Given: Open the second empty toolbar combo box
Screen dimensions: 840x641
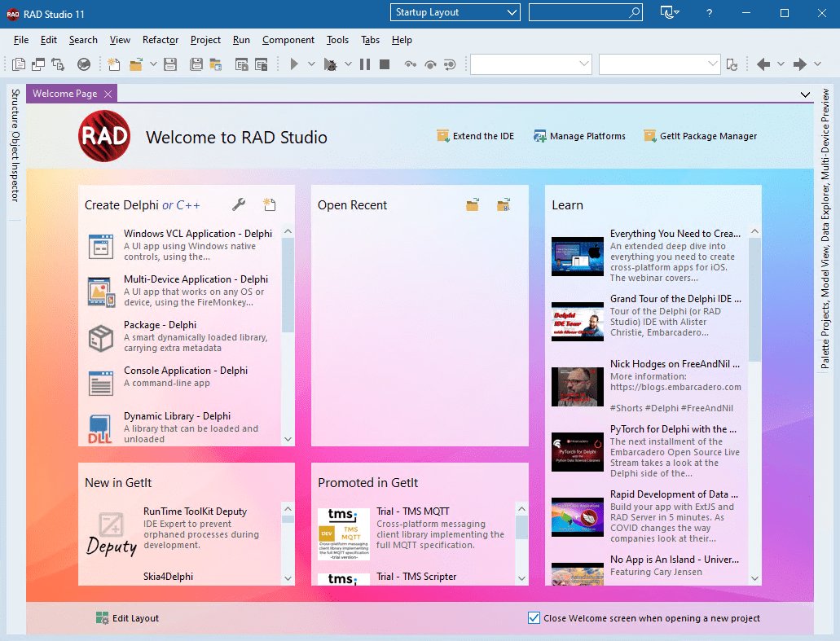Looking at the screenshot, I should pyautogui.click(x=659, y=64).
